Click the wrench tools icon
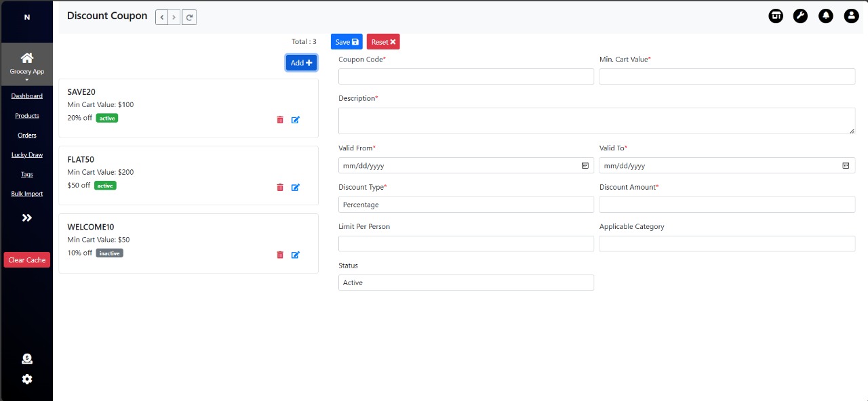This screenshot has width=868, height=401. 800,16
